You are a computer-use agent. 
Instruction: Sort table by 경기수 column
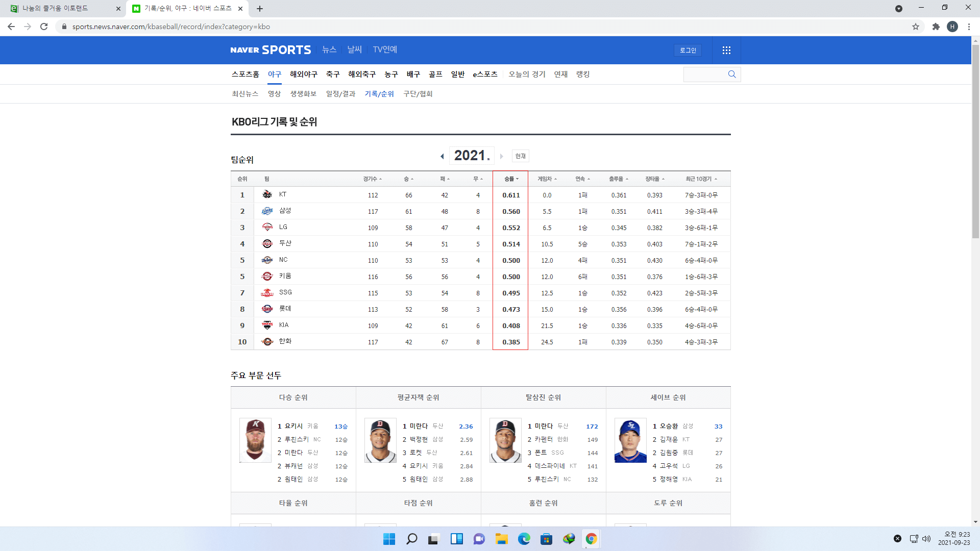pos(372,179)
